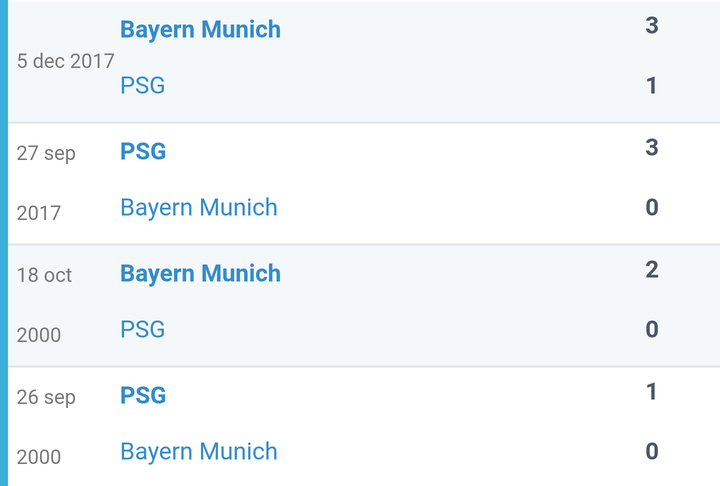Select PSG's score 3 in 27 sep 2017 match
The image size is (720, 486).
[652, 148]
